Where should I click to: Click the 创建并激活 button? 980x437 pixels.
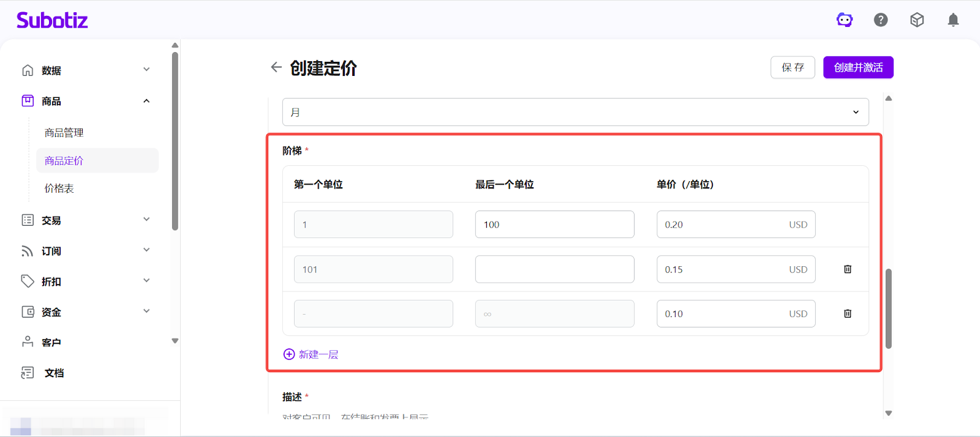(x=858, y=67)
